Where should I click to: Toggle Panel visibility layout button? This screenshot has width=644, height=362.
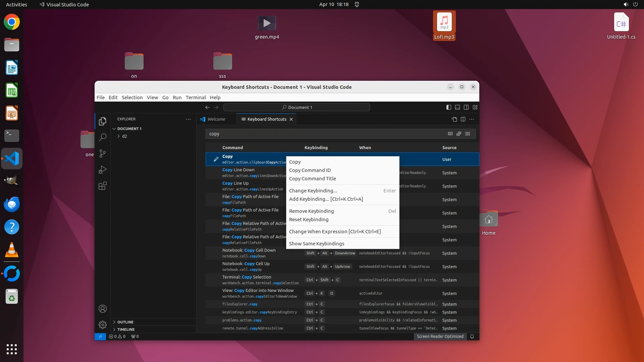(457, 107)
